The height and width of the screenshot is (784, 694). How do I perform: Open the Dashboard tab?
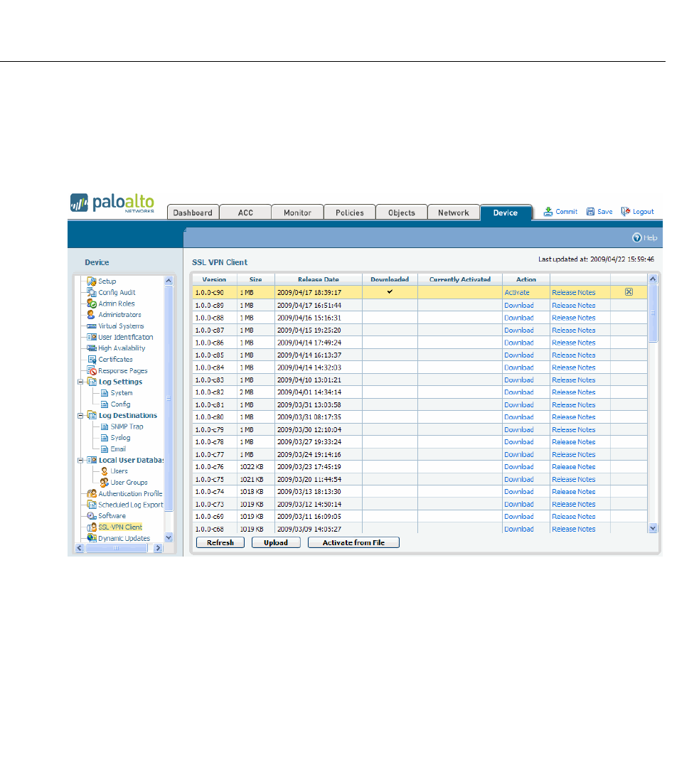tap(193, 213)
